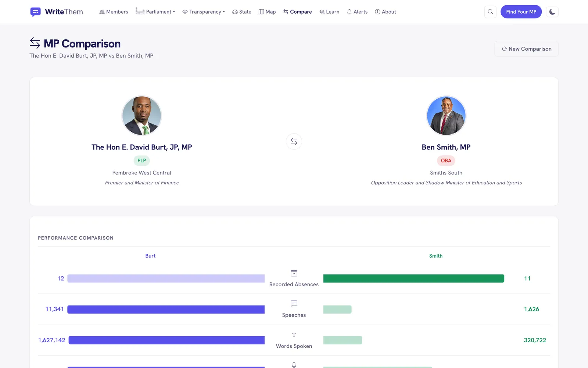This screenshot has height=368, width=588.
Task: Open Ben Smith's profile photo
Action: click(446, 116)
